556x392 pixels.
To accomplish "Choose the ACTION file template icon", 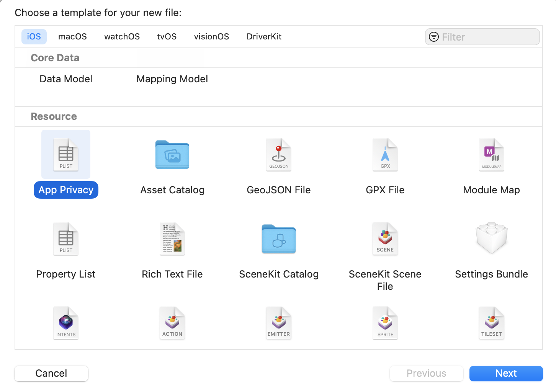I will pyautogui.click(x=172, y=323).
